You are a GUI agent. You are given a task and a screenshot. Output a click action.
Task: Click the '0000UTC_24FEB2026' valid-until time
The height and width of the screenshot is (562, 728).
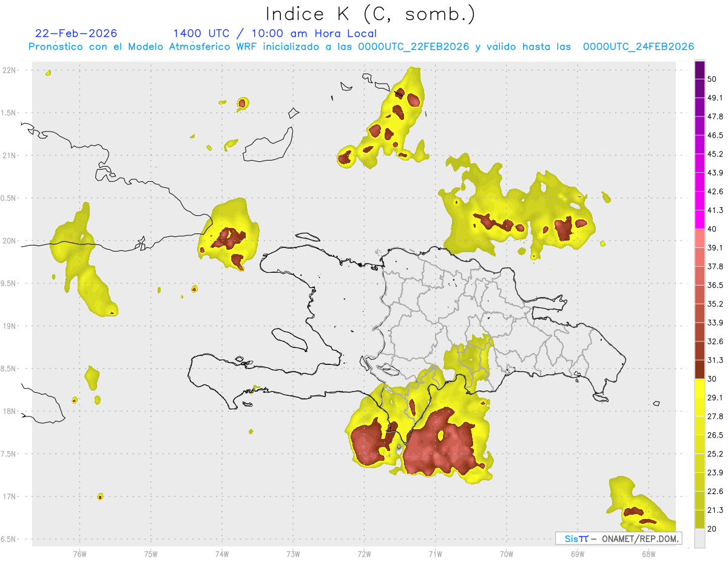pyautogui.click(x=638, y=47)
